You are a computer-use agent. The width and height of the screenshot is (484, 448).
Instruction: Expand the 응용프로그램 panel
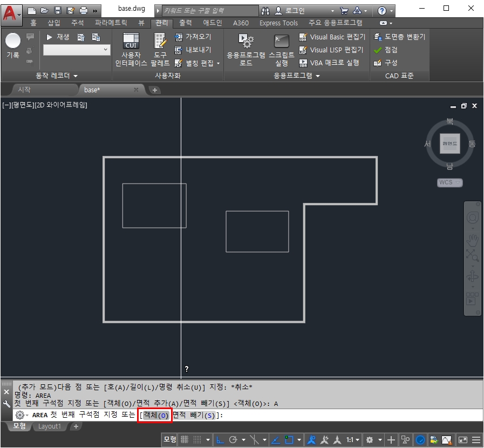click(297, 76)
